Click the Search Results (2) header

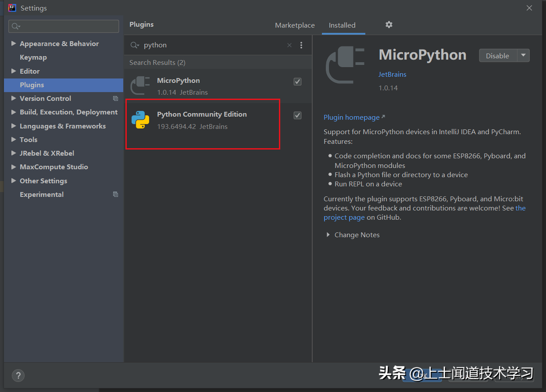tap(157, 63)
